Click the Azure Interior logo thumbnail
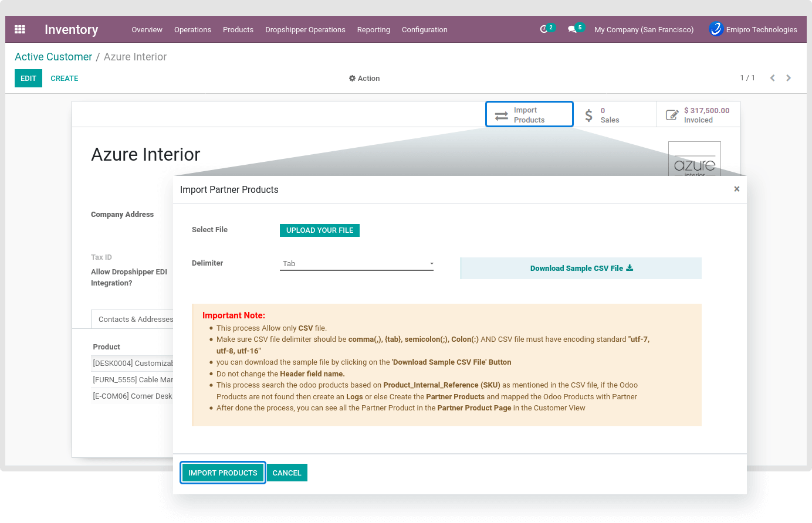The image size is (812, 523). pos(694,159)
